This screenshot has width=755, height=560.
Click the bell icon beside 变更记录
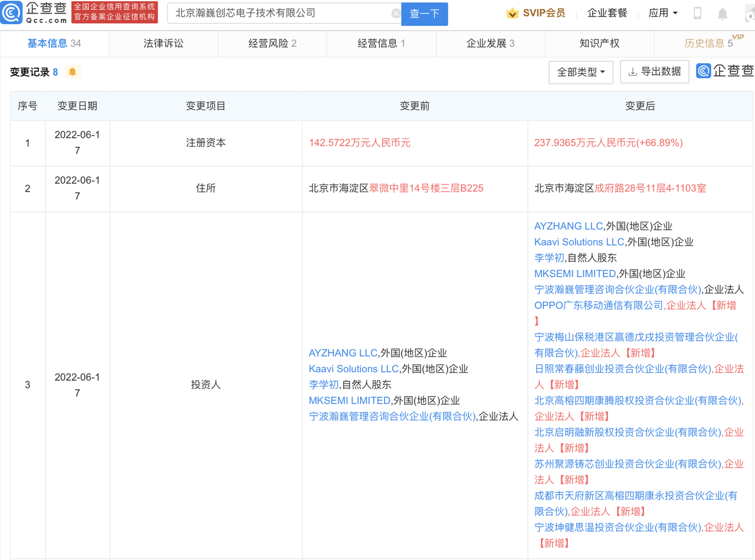(74, 72)
